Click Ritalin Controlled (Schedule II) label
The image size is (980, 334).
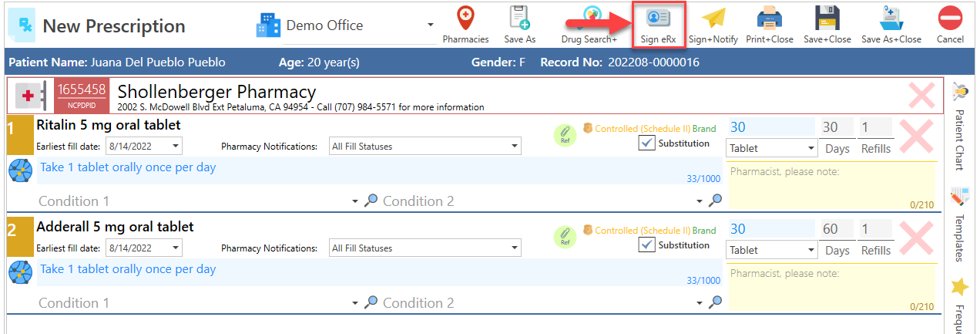[643, 129]
